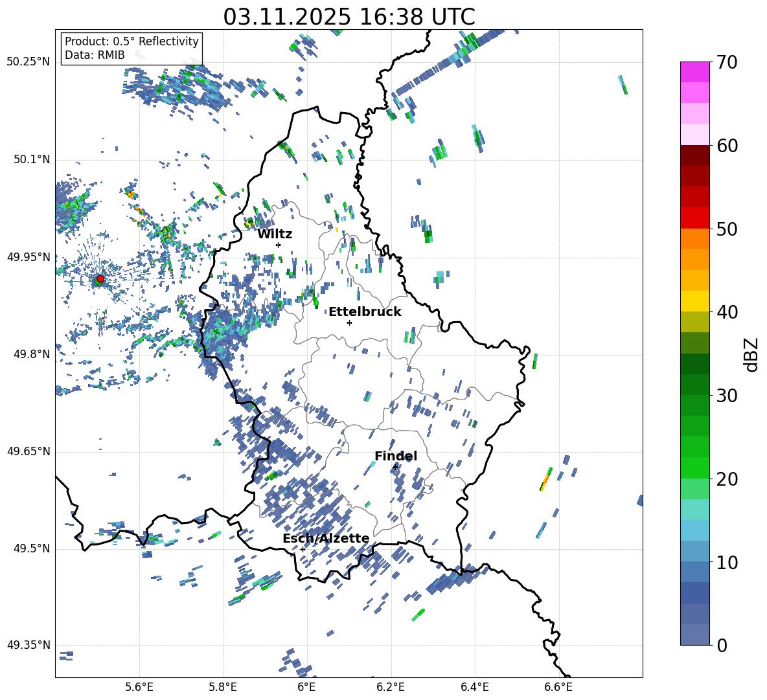
Task: Click the Esch/Alzette city label
Action: click(326, 538)
